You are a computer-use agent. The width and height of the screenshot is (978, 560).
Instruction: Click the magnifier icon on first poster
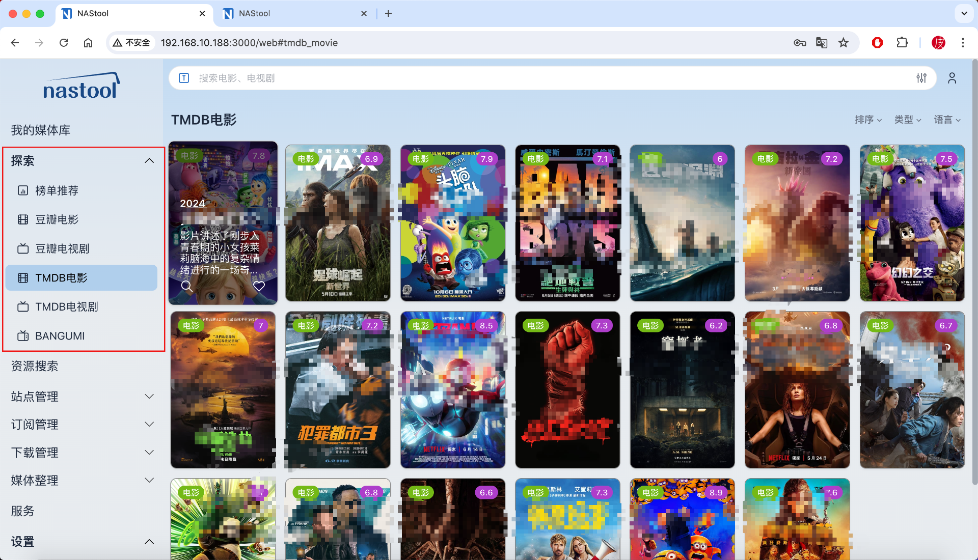point(187,286)
